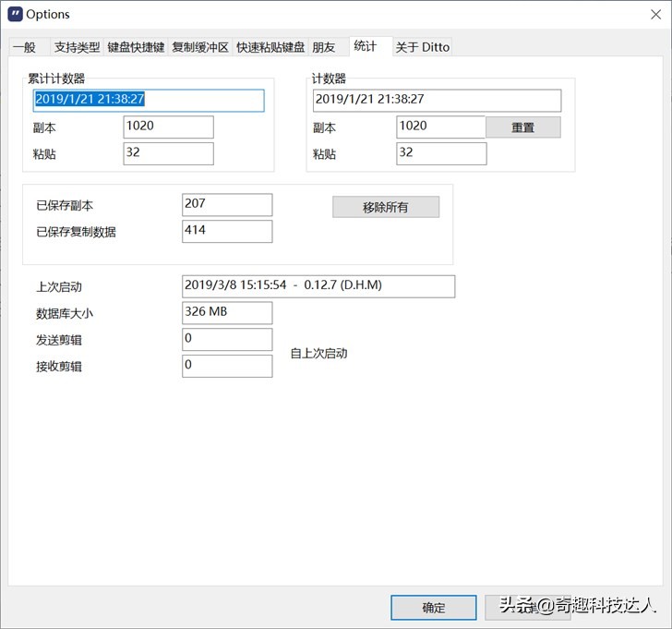This screenshot has width=672, height=629.
Task: Open the 关于 Ditto tab
Action: (x=423, y=47)
